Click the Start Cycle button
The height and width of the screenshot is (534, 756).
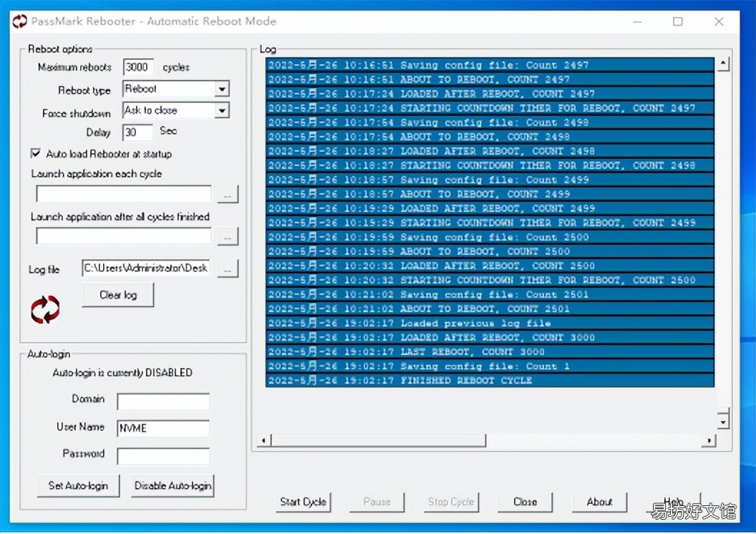pos(304,503)
